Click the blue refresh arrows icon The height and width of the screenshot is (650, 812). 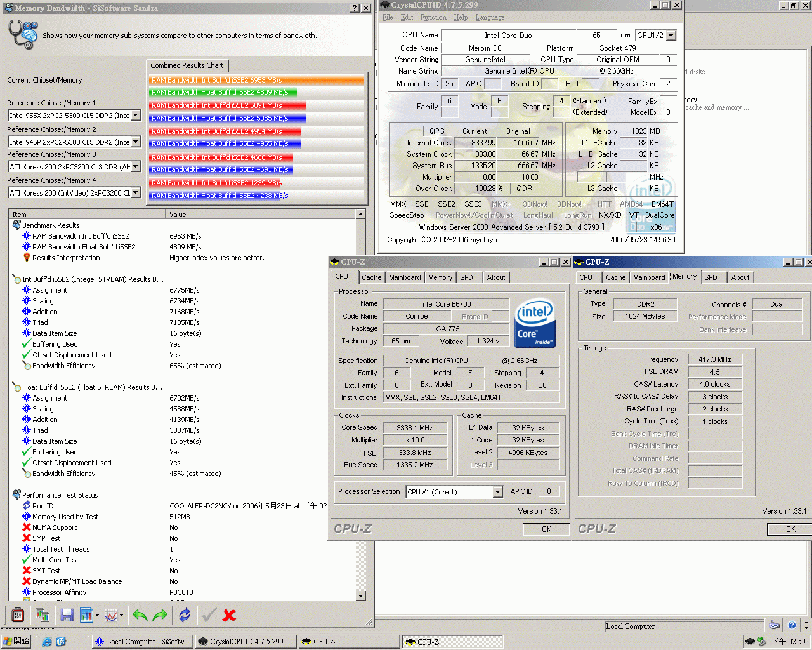pyautogui.click(x=185, y=614)
